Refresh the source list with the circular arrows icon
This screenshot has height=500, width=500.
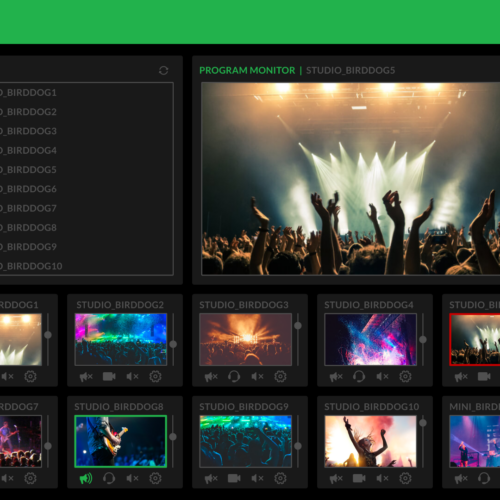(x=163, y=70)
